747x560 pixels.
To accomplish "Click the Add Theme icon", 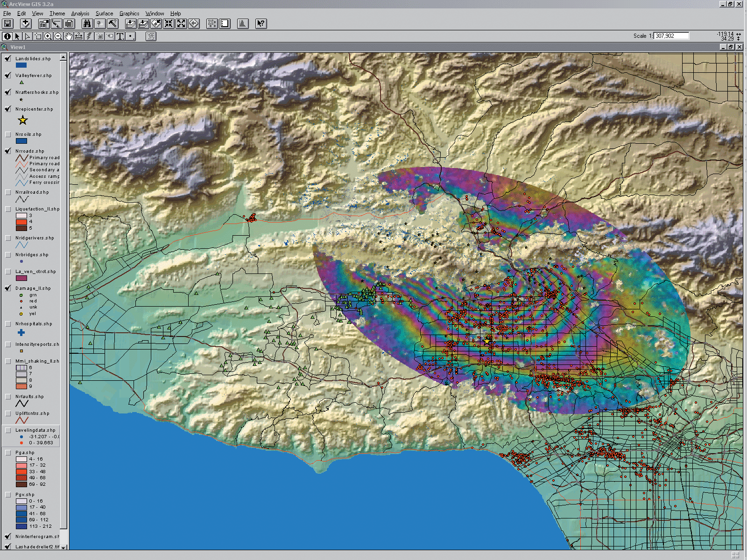I will 26,24.
